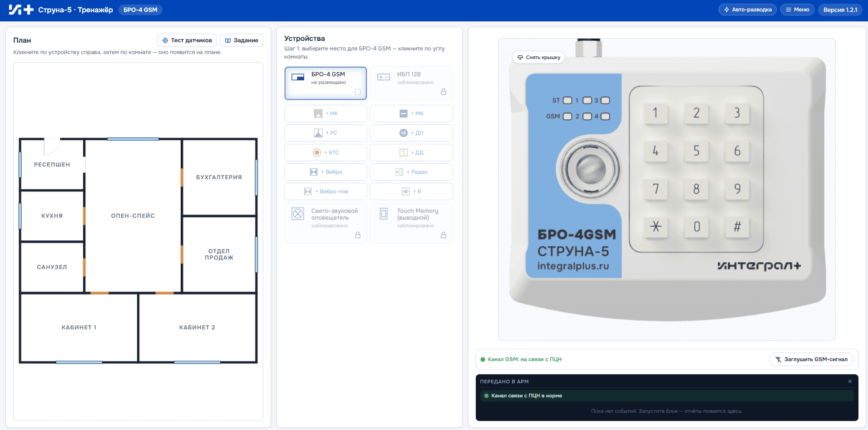
Task: Click the lock icon on Свето-звуковой оповещатель card
Action: tap(358, 235)
